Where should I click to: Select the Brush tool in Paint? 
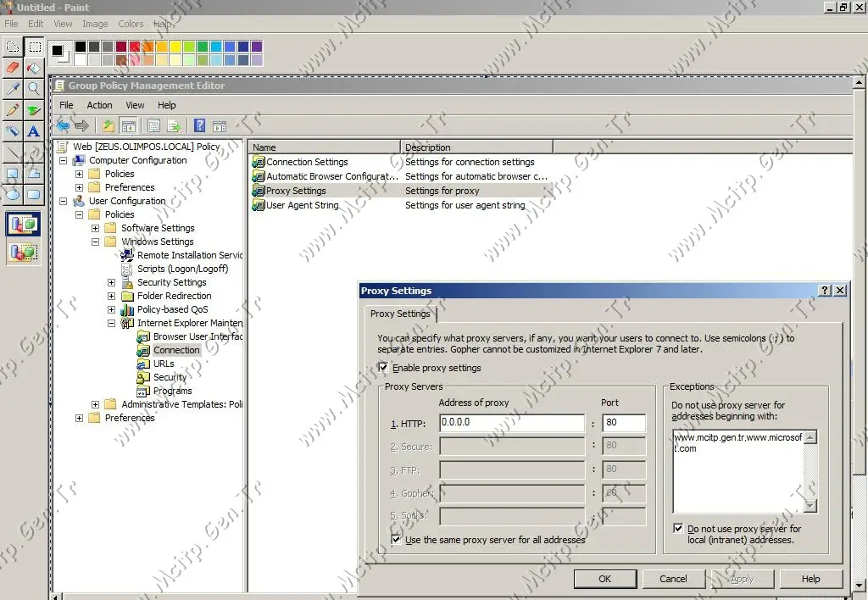tap(34, 110)
